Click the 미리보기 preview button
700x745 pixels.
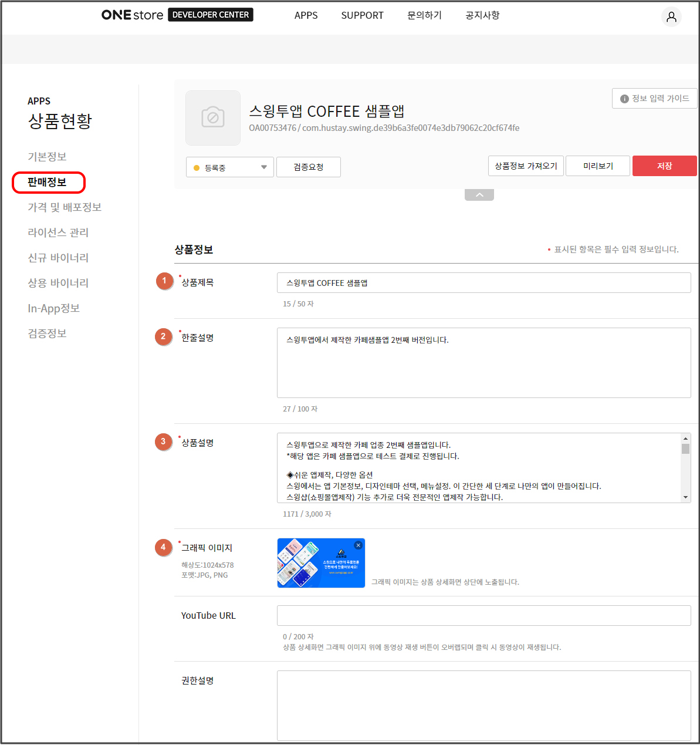[x=598, y=166]
